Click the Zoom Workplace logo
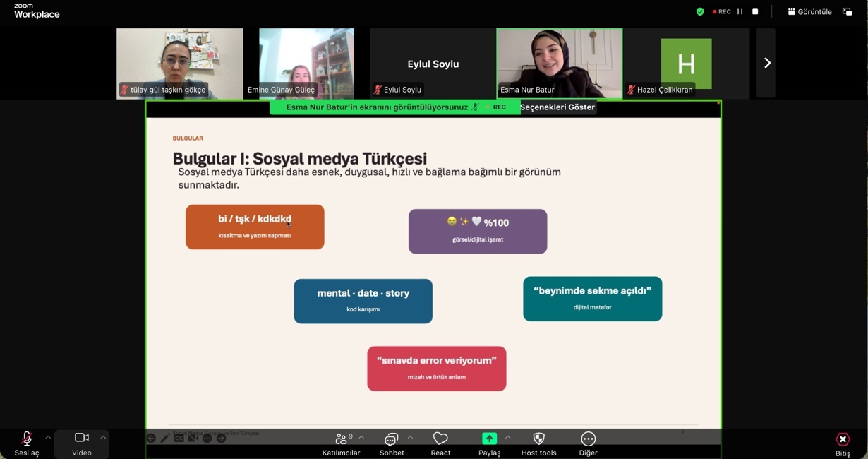This screenshot has height=459, width=868. point(37,11)
